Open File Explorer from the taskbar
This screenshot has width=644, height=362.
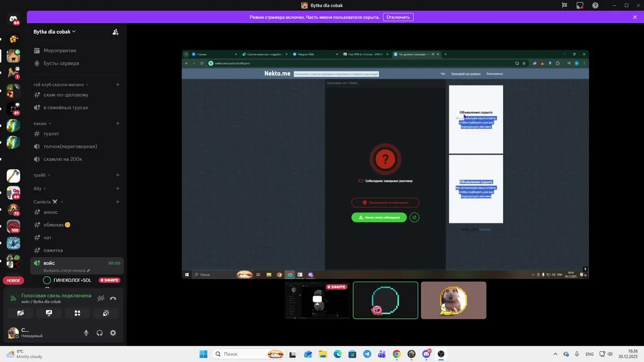(323, 354)
